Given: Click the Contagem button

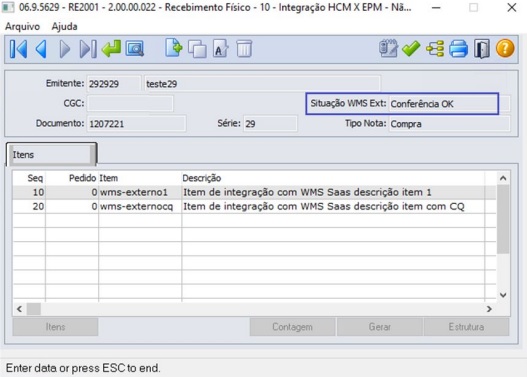Looking at the screenshot, I should click(x=292, y=327).
